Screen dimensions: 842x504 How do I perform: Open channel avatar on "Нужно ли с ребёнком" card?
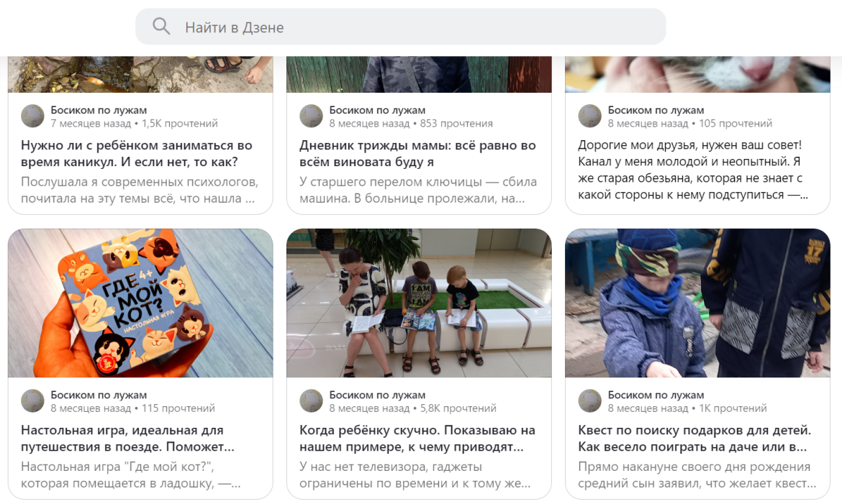click(x=32, y=116)
